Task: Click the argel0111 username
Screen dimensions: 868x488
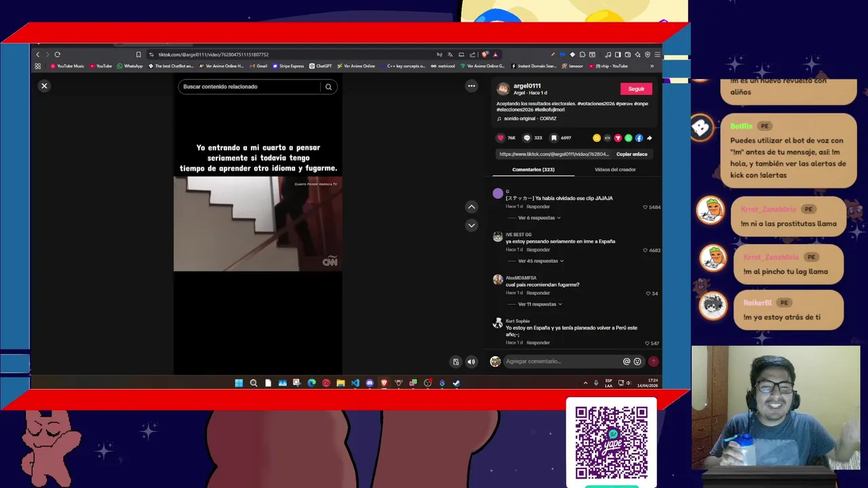Action: pos(527,86)
